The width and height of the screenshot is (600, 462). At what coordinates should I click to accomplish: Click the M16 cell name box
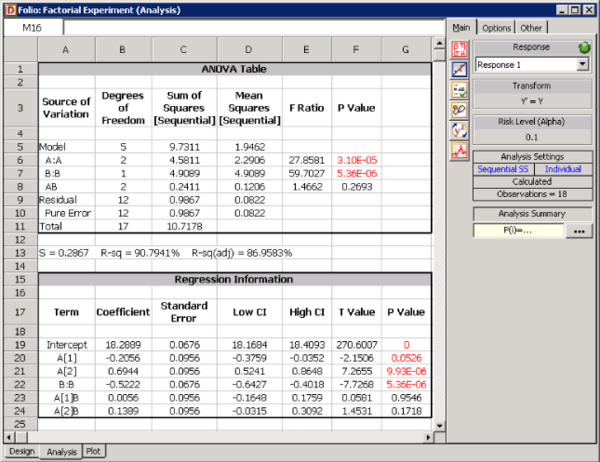pos(33,28)
